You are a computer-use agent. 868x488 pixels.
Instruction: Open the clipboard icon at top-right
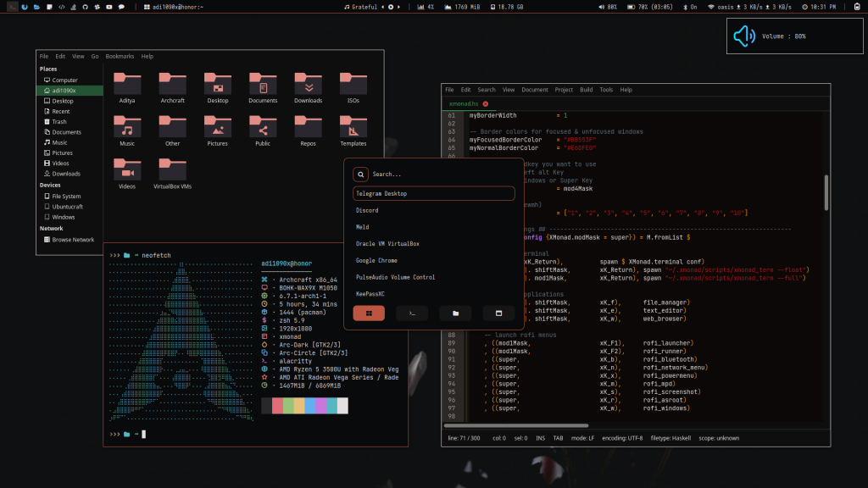coord(856,7)
